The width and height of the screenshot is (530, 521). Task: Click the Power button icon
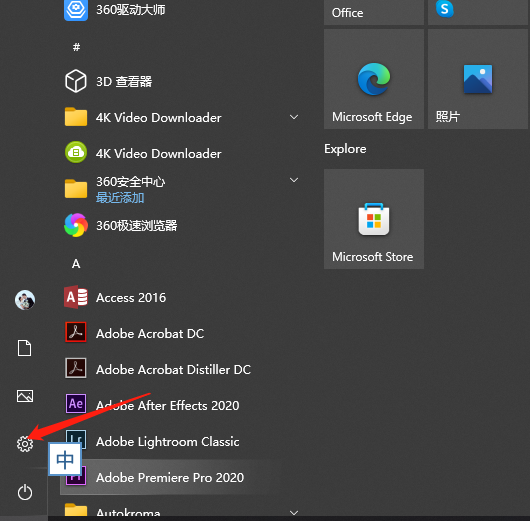25,492
